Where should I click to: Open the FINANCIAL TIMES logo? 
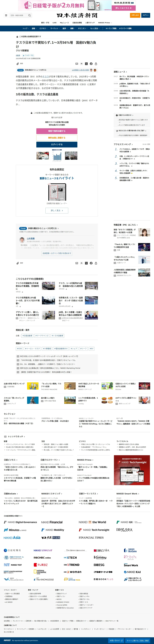(91, 538)
